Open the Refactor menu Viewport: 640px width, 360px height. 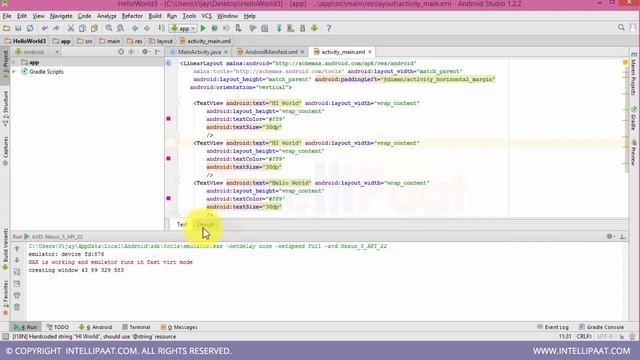click(x=132, y=16)
